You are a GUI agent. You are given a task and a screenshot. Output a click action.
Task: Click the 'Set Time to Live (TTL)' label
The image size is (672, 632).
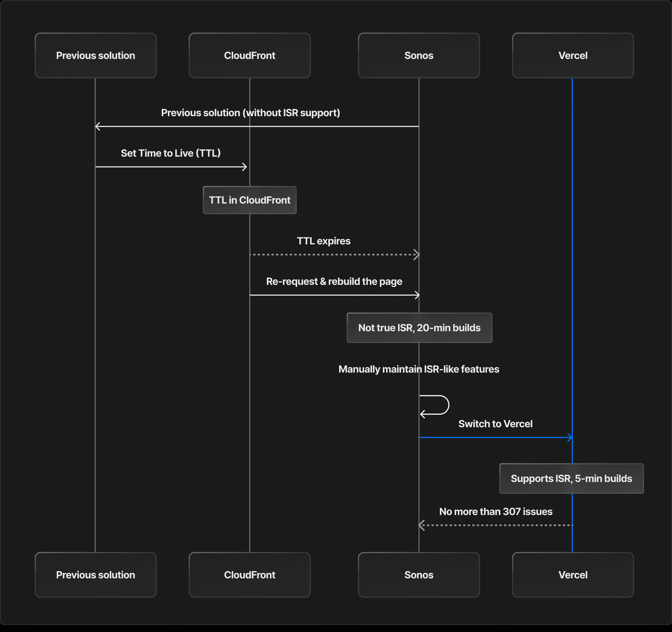(x=170, y=153)
